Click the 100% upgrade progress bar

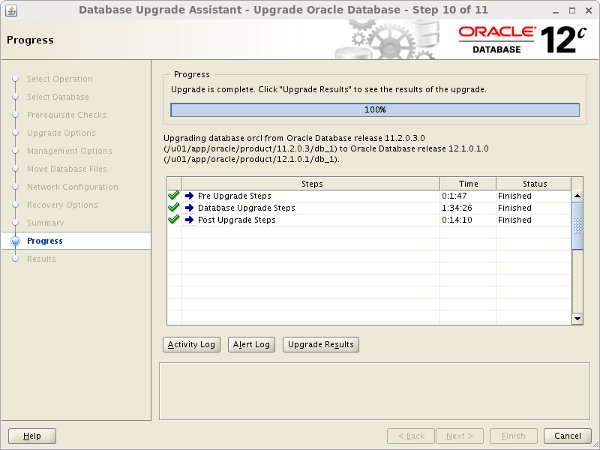375,110
